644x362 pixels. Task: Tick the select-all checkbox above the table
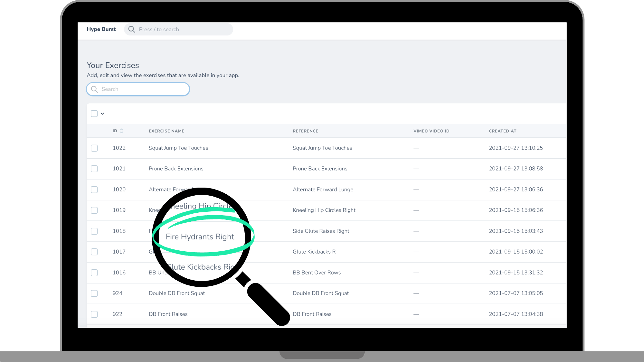click(94, 114)
